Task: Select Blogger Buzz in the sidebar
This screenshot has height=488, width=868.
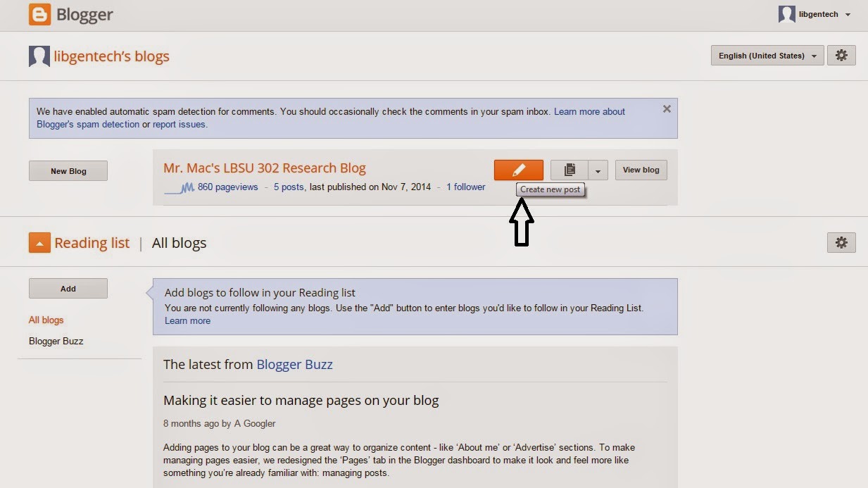Action: point(56,341)
